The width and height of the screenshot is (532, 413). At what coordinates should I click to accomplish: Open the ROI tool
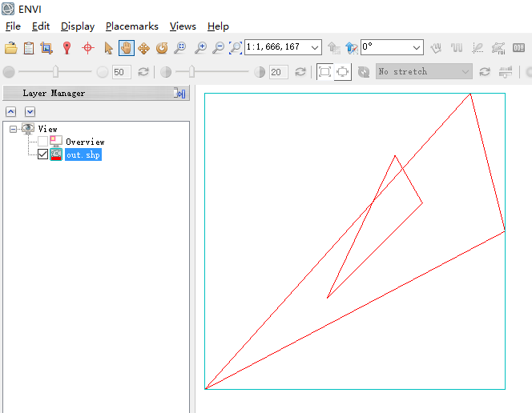498,48
